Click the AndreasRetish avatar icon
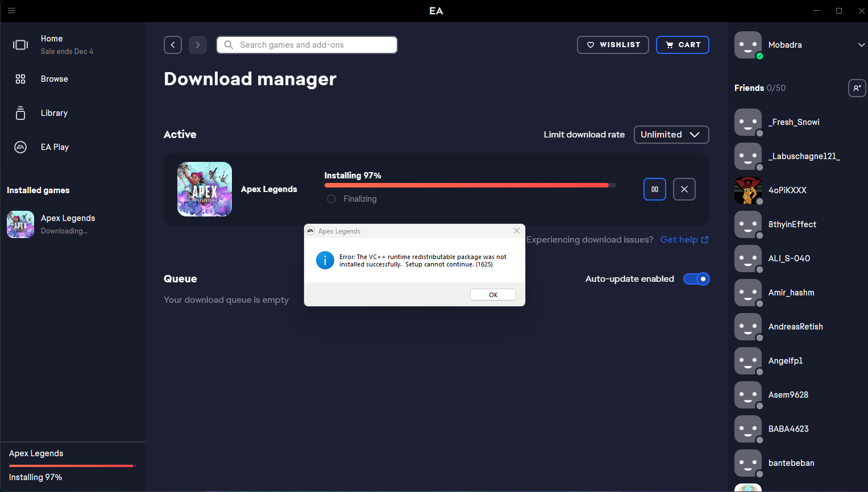Viewport: 868px width, 492px height. click(748, 327)
